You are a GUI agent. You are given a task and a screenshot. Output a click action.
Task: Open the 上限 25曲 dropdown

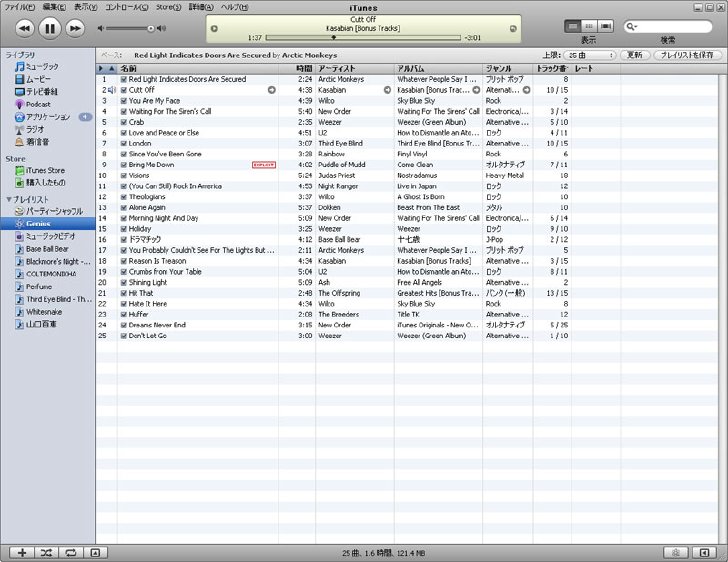click(590, 55)
